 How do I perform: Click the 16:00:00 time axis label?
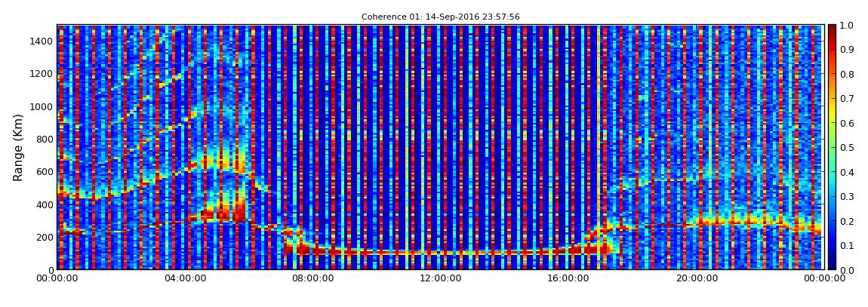pos(568,278)
